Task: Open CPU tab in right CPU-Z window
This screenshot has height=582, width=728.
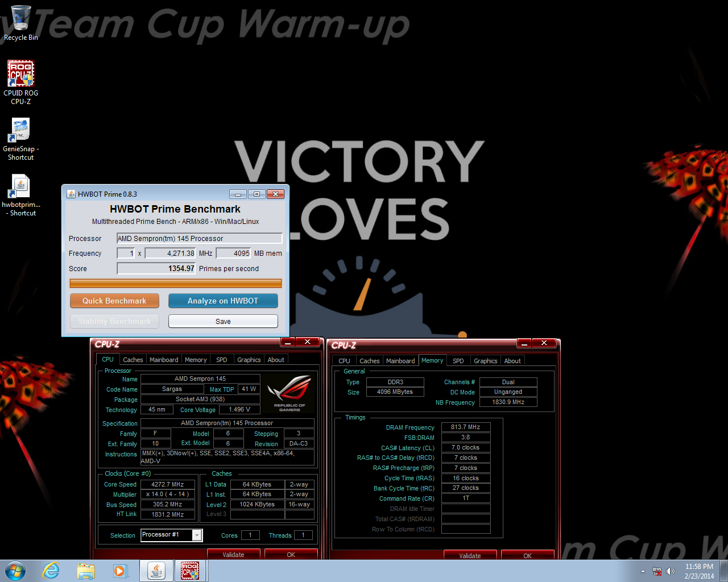Action: click(x=344, y=361)
